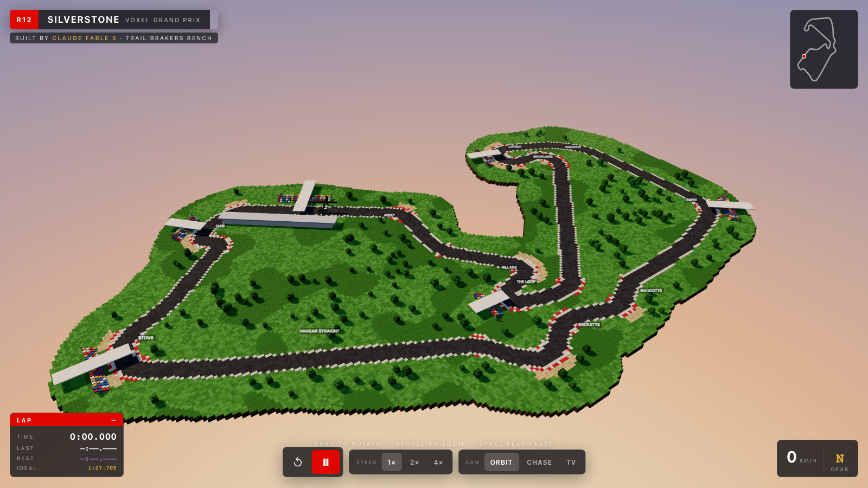
Task: Click the IDEAL time 1:27.705
Action: click(x=103, y=468)
